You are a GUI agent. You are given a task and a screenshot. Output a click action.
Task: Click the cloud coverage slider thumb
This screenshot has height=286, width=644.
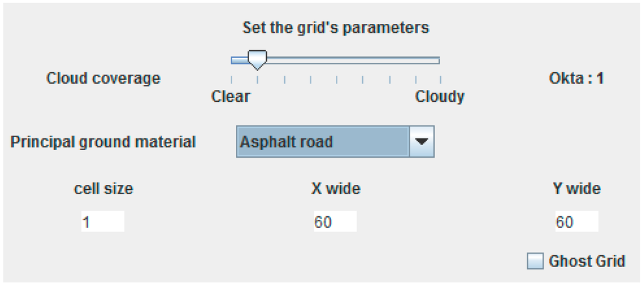(257, 60)
